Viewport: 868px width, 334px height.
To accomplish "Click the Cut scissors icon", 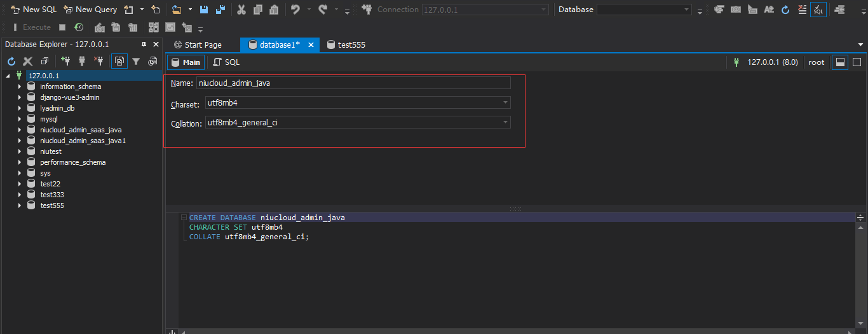I will coord(241,10).
